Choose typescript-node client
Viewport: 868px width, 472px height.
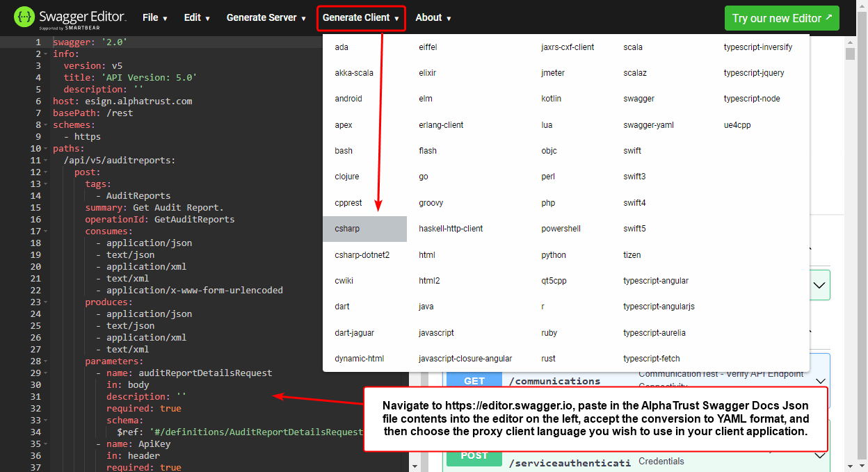[x=752, y=99]
